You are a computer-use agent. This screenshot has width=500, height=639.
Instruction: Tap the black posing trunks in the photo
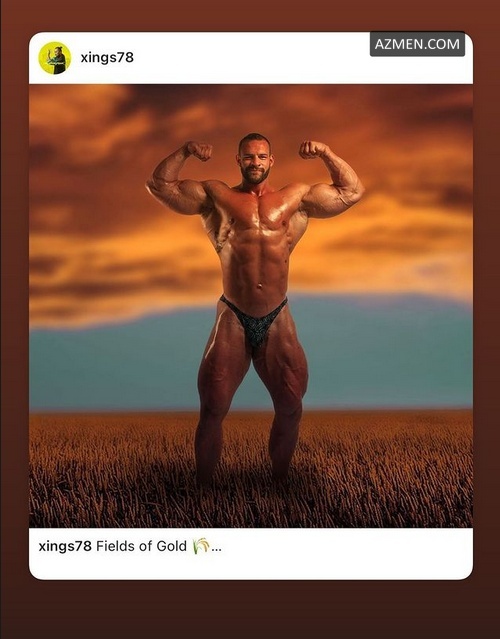255,322
